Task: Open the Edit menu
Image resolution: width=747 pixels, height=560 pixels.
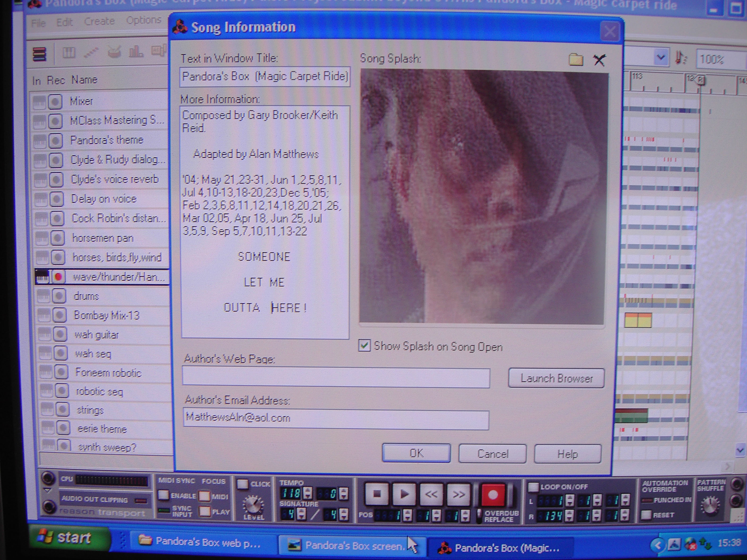Action: (x=64, y=22)
